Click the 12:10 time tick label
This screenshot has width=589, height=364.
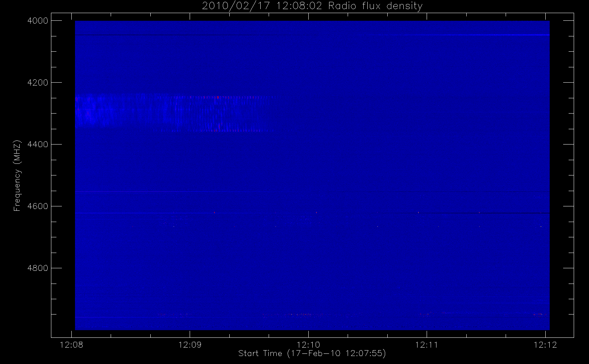308,345
